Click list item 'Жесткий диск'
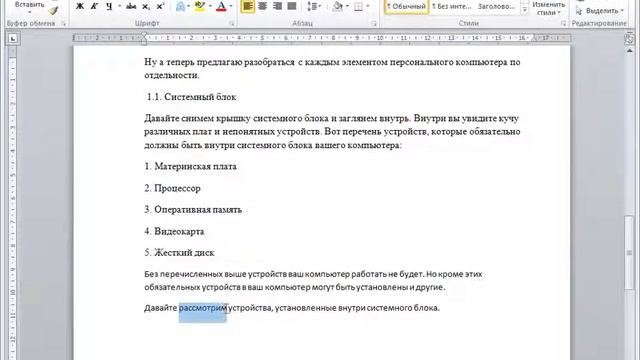This screenshot has width=640, height=360. pos(184,253)
